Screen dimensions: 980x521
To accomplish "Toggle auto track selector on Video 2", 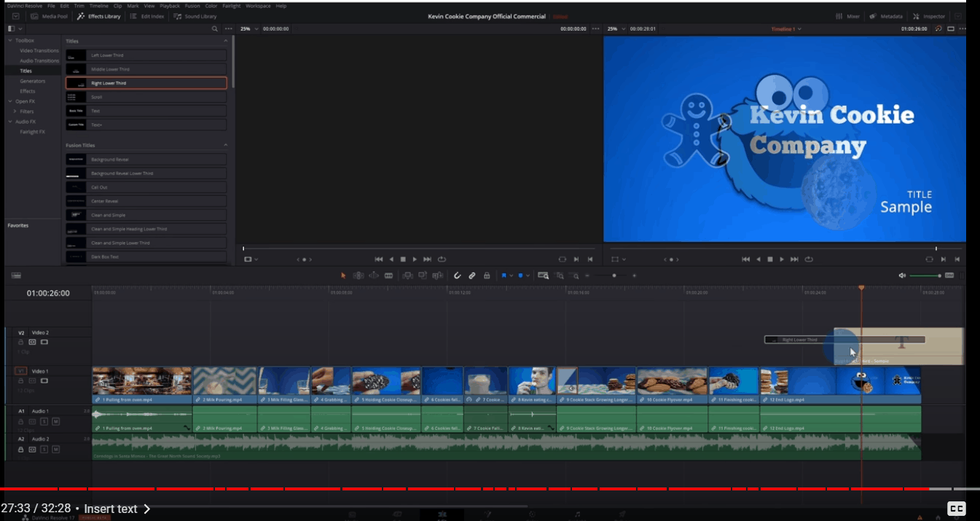I will tap(33, 342).
